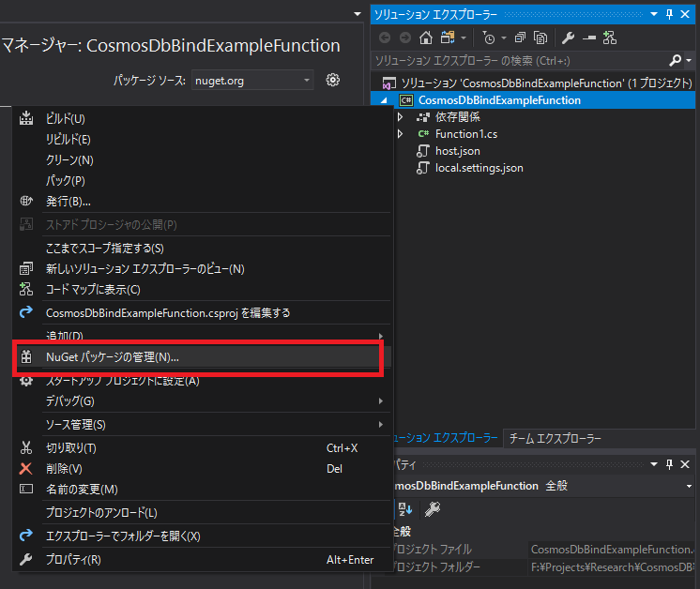Click alphabetical sort icon in Properties panel

click(x=405, y=508)
